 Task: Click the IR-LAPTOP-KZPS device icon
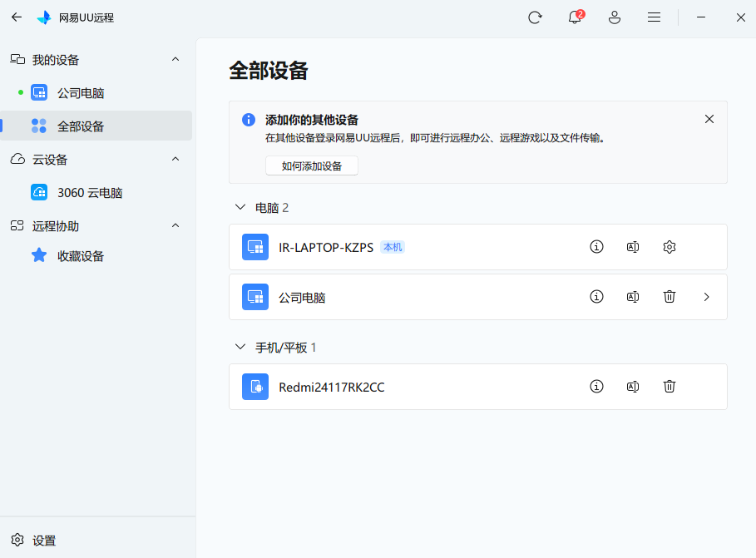pyautogui.click(x=255, y=247)
